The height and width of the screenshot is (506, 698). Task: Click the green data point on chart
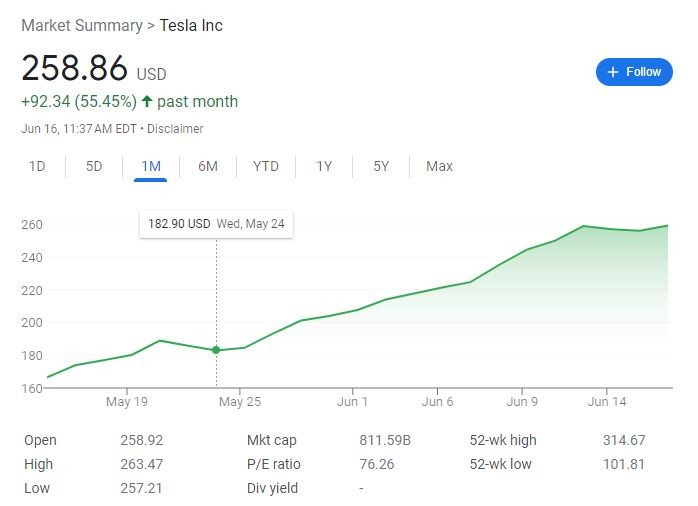[x=216, y=350]
